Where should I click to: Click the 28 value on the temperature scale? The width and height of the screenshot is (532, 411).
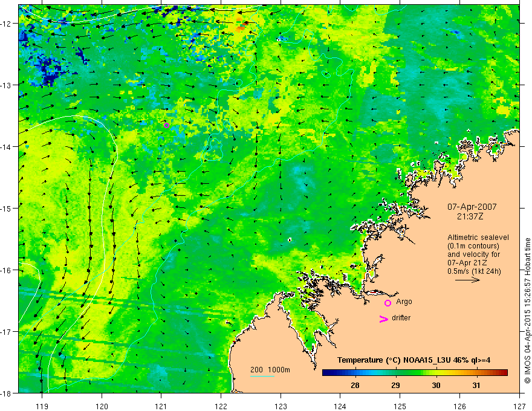[x=355, y=385]
